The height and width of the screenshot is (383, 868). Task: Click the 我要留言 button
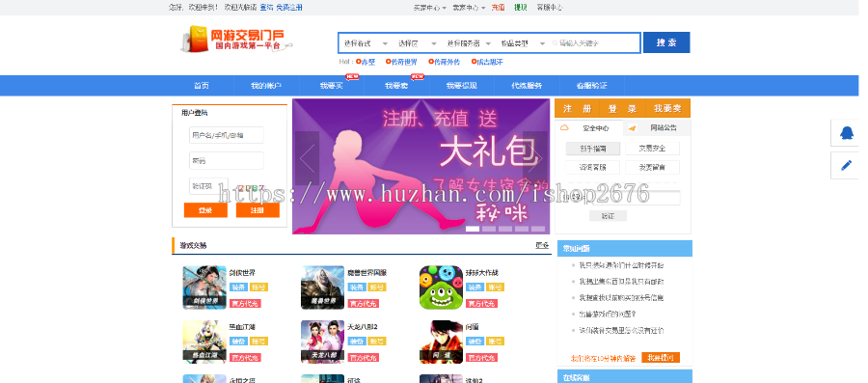(652, 167)
